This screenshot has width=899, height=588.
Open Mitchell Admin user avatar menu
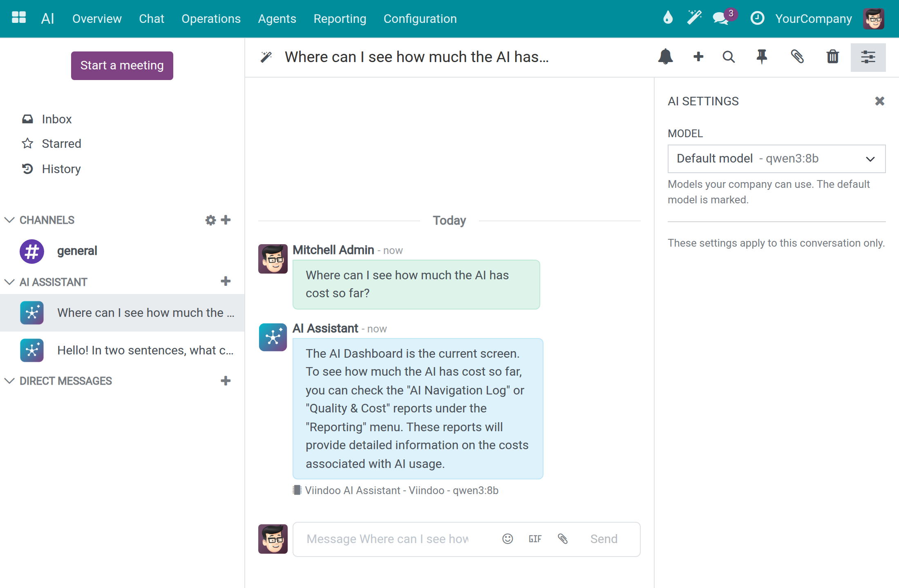[874, 18]
